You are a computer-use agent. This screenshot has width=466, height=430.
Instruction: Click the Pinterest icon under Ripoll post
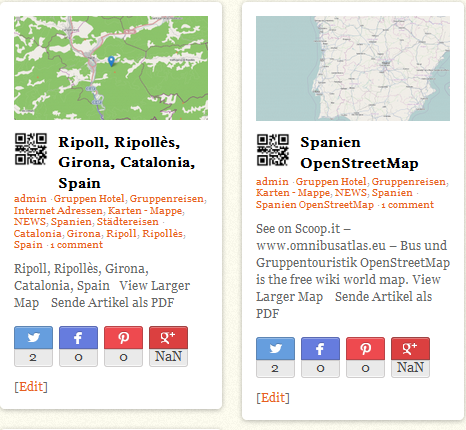coord(123,338)
